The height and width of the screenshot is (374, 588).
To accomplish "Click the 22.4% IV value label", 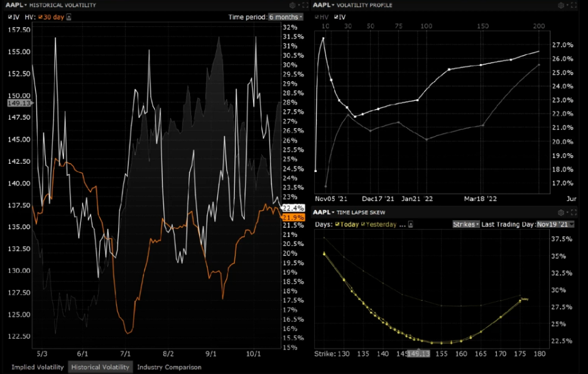I will (x=293, y=208).
